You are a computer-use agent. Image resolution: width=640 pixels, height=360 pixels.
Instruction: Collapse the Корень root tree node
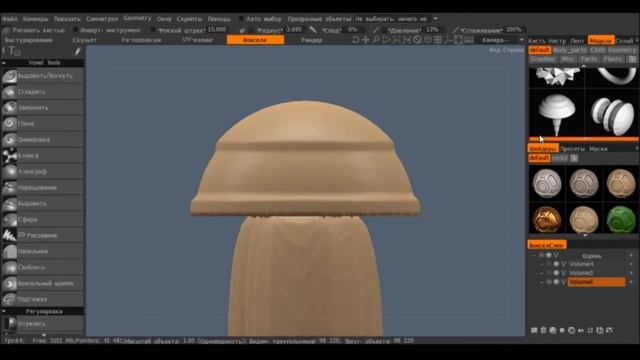click(x=534, y=256)
